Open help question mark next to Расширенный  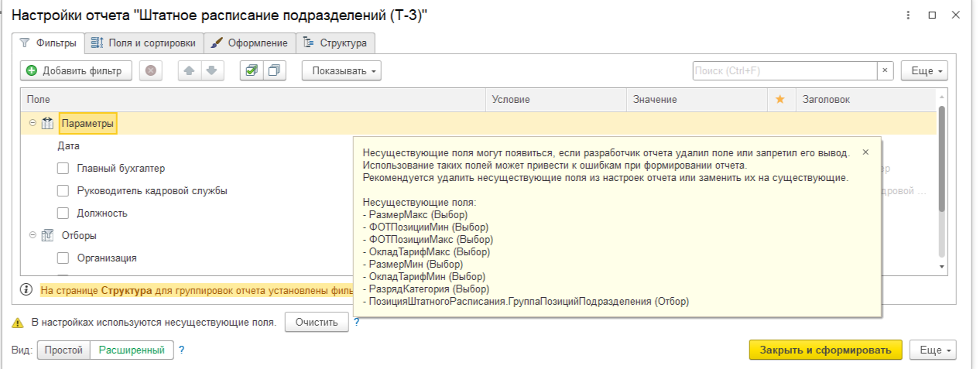[x=181, y=350]
